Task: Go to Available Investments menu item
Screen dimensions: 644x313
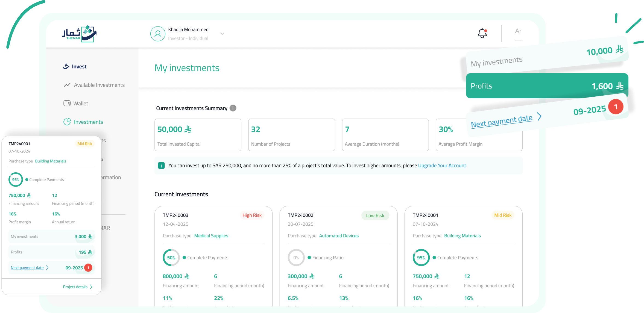Action: pyautogui.click(x=99, y=85)
